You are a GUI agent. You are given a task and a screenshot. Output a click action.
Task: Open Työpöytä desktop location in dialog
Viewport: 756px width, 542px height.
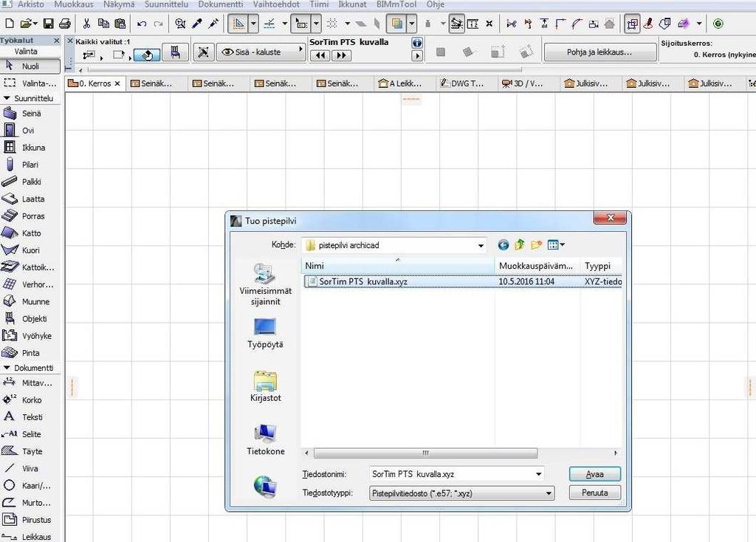point(265,333)
